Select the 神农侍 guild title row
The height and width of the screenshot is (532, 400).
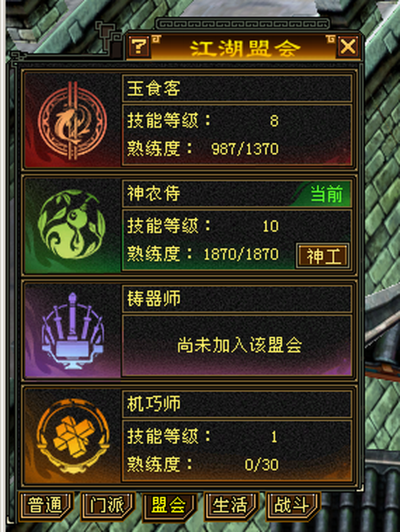237,193
